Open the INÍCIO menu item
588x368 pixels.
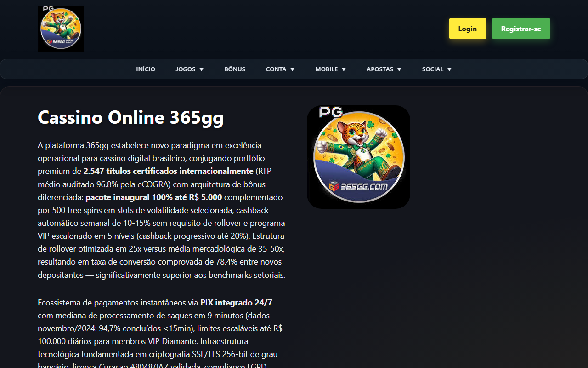(146, 69)
